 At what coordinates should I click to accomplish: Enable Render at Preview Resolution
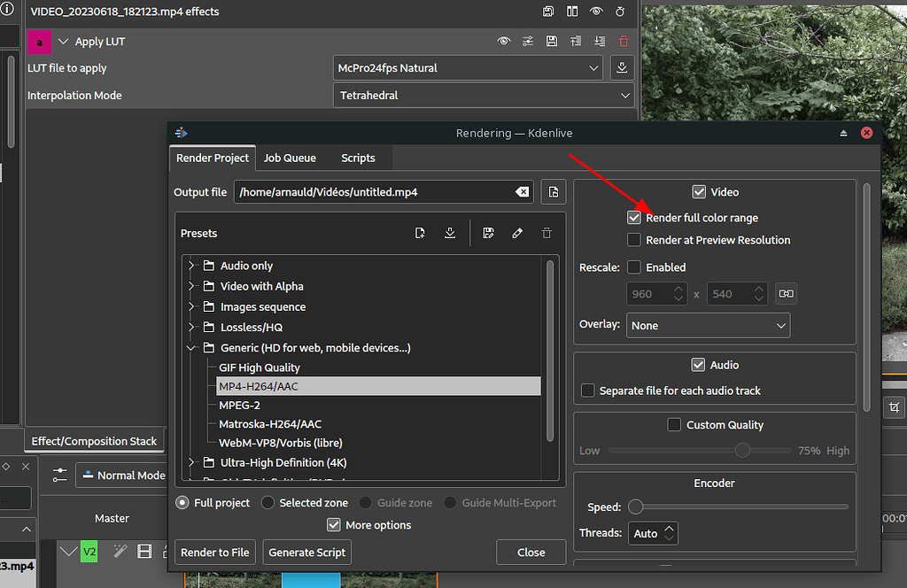click(x=634, y=239)
